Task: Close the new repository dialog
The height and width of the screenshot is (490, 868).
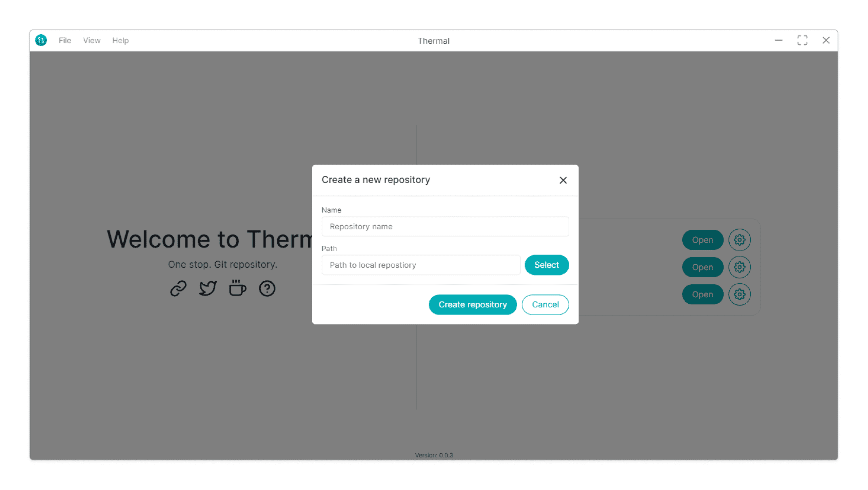Action: click(563, 180)
